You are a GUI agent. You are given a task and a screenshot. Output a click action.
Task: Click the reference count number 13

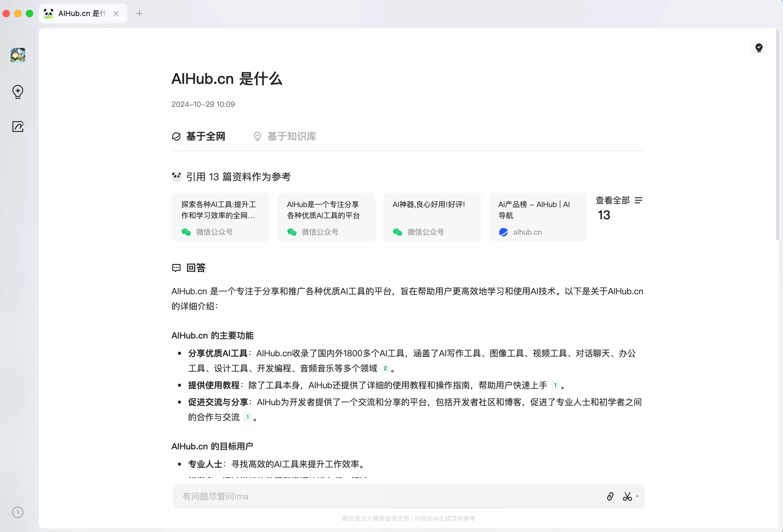tap(604, 215)
